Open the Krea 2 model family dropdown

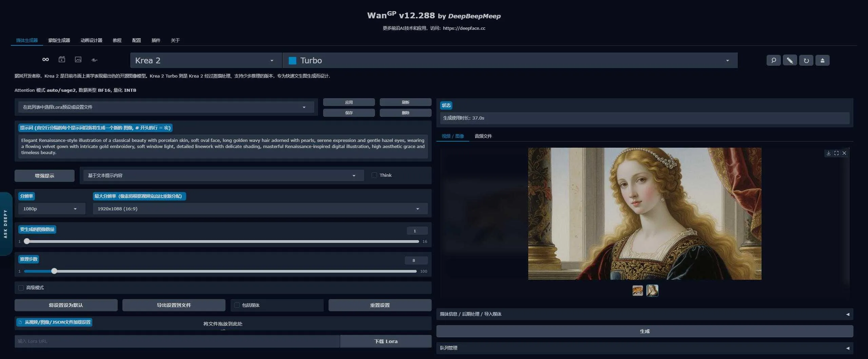pos(206,60)
